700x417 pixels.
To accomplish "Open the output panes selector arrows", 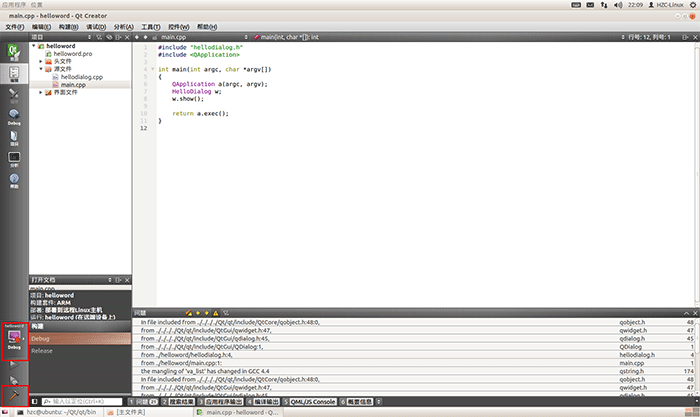I will click(379, 401).
